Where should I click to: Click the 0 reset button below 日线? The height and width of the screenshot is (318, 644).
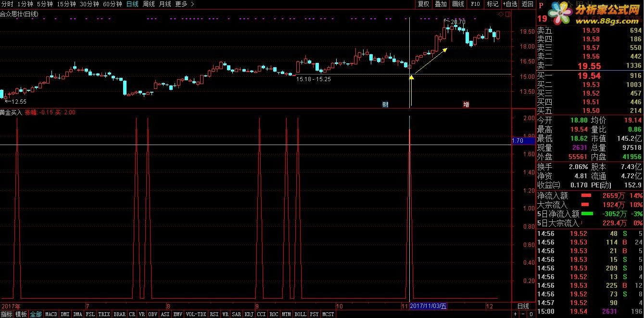(x=531, y=314)
